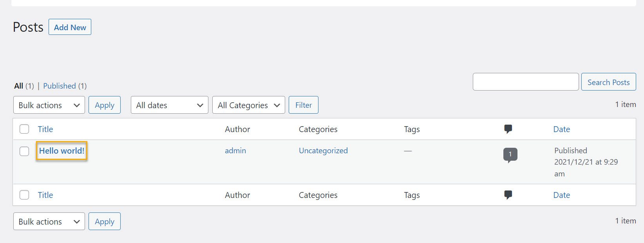This screenshot has width=644, height=243.
Task: Open the Uncategorized category filter
Action: click(x=323, y=151)
